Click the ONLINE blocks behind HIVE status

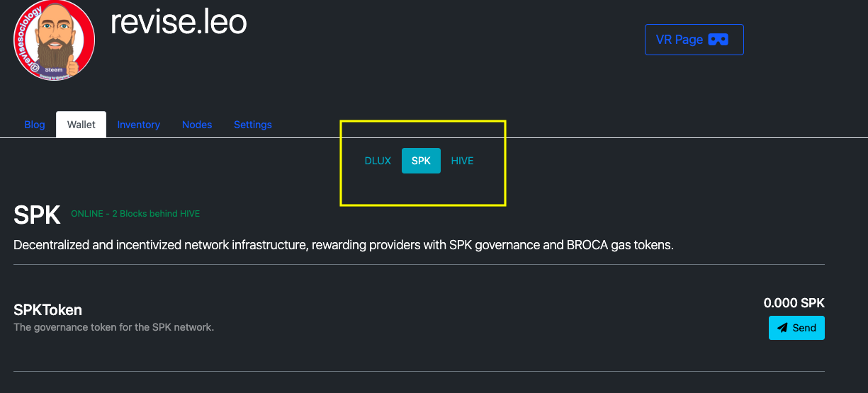pyautogui.click(x=140, y=213)
